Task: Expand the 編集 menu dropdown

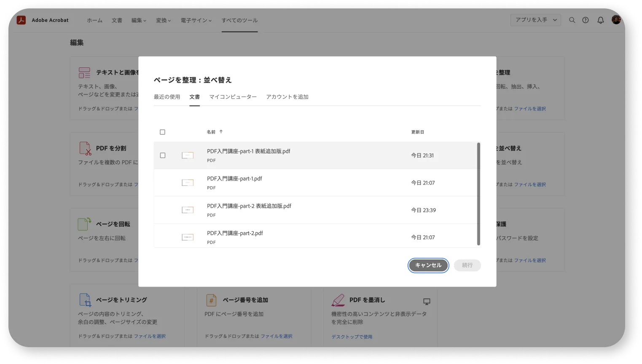Action: pos(139,20)
